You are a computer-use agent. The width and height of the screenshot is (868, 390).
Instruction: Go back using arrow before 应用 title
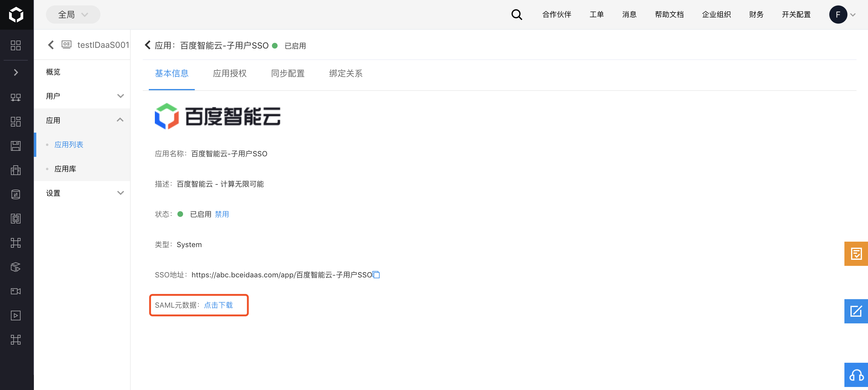tap(148, 45)
